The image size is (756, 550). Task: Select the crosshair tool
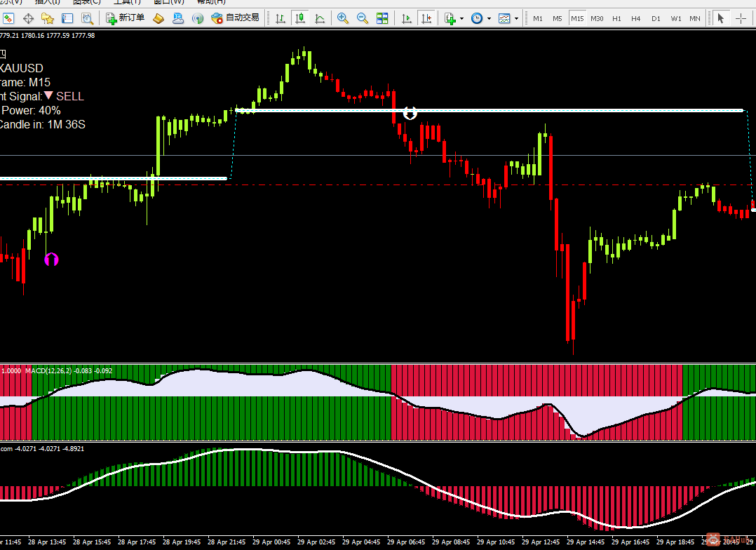point(741,18)
